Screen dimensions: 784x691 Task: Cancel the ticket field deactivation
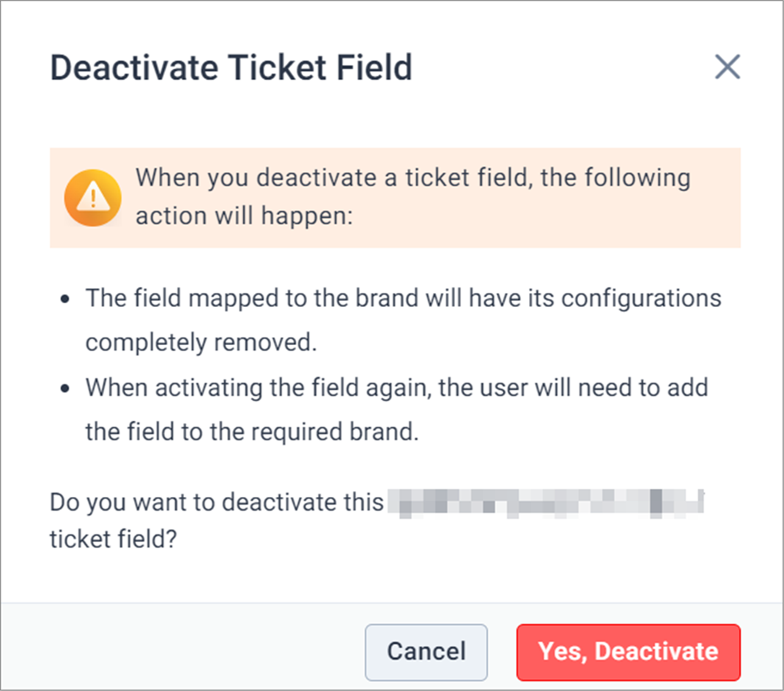[426, 652]
